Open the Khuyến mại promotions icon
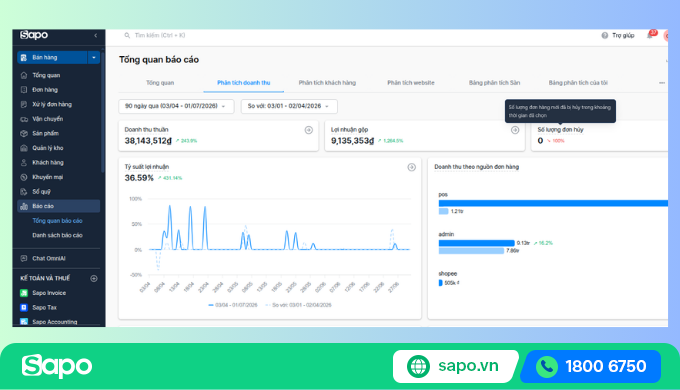Viewport: 680px width, 390px height. pos(24,177)
